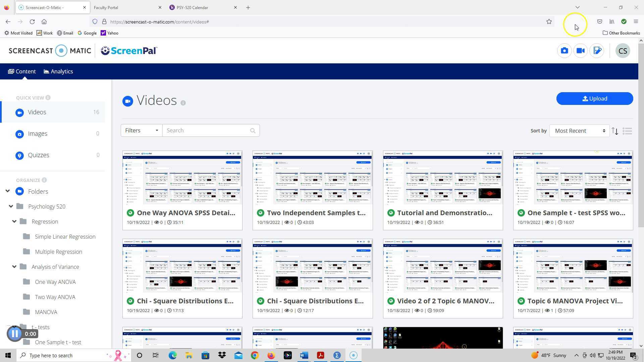Open the 12:17 Chi - Square video thumbnail
Screen dimensions: 644x362
coord(313,266)
